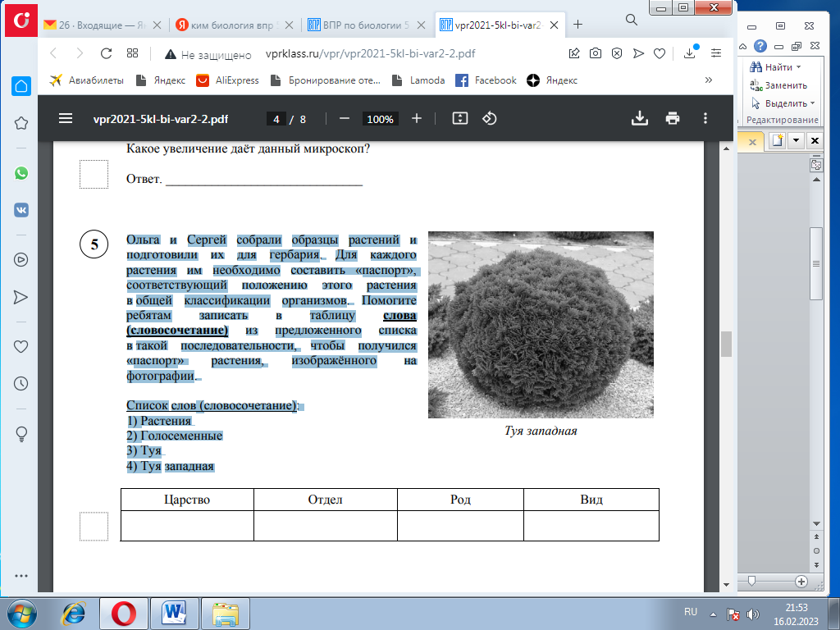This screenshot has height=630, width=840.
Task: Click the address bar URL
Action: 370,53
